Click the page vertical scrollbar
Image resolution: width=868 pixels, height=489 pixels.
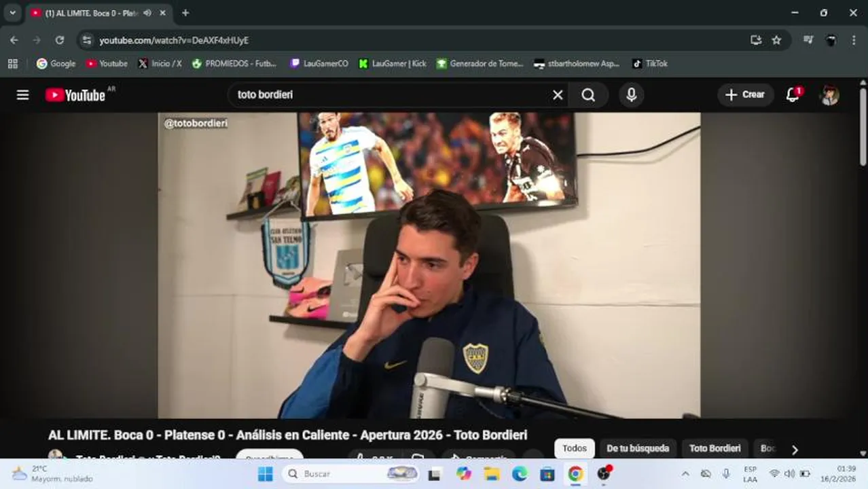[863, 126]
